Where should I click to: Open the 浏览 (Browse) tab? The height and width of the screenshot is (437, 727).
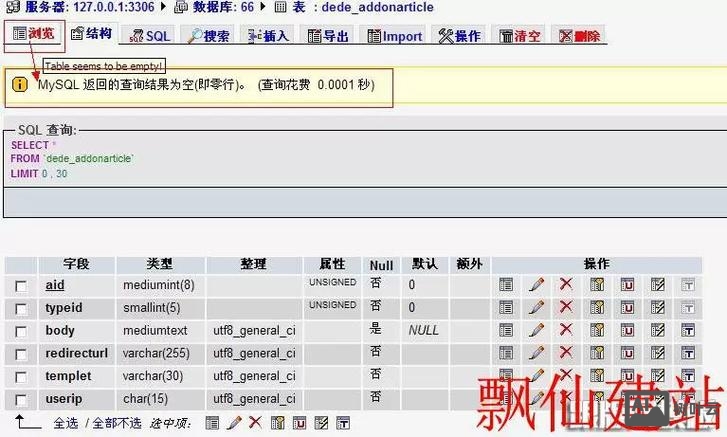(x=34, y=33)
